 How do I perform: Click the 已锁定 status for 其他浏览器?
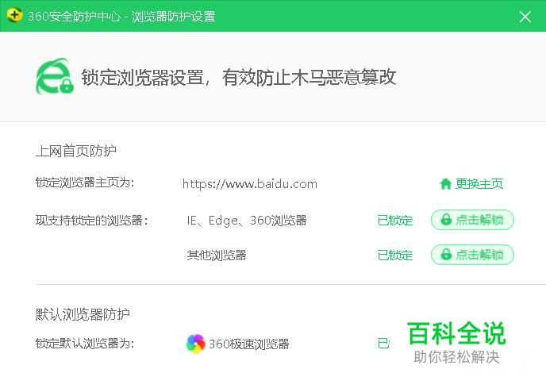pyautogui.click(x=395, y=256)
